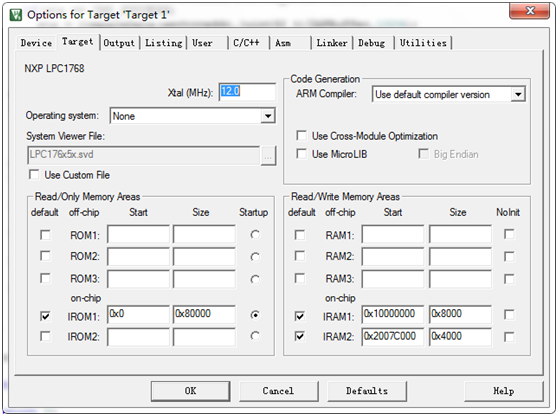The image size is (558, 416).
Task: Click the Keil uVision title bar icon
Action: [x=16, y=15]
